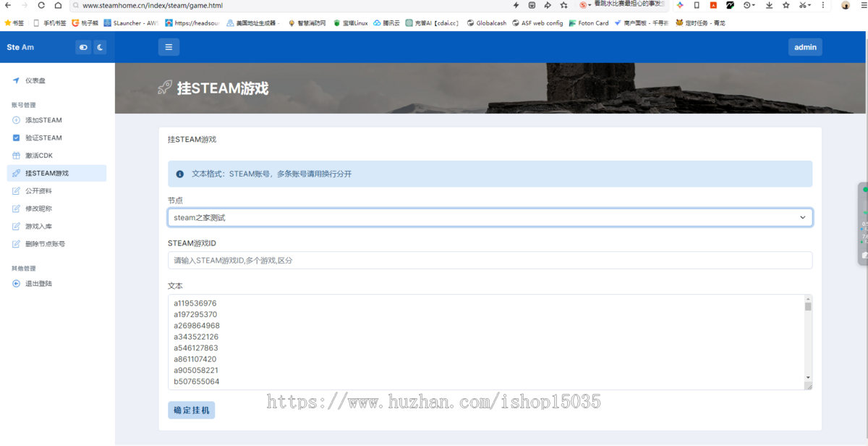The image size is (868, 446).
Task: Click the vertical three-dot more icon in the toolbar
Action: (x=822, y=5)
